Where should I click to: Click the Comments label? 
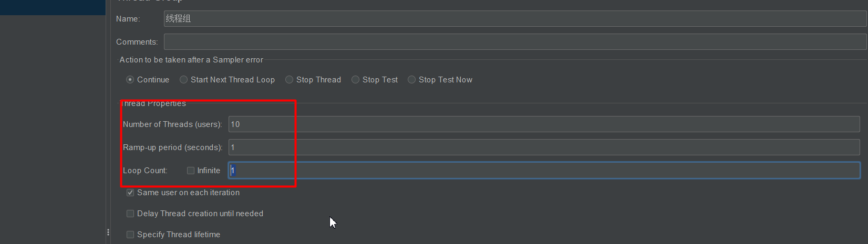click(x=137, y=42)
